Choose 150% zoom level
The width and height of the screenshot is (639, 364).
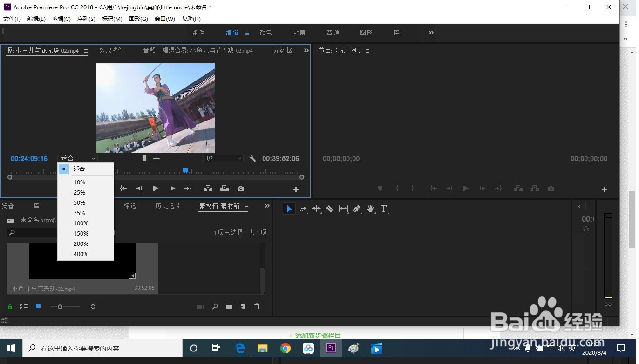(x=86, y=234)
